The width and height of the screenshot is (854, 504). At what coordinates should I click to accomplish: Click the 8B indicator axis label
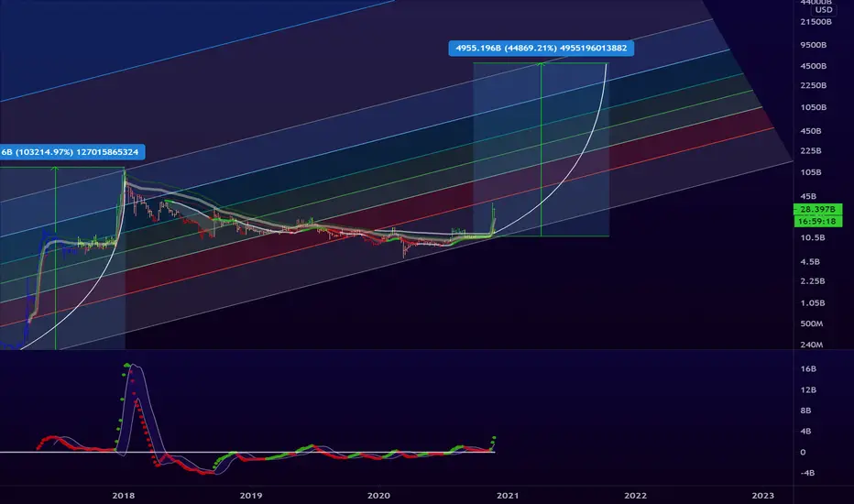tap(805, 411)
